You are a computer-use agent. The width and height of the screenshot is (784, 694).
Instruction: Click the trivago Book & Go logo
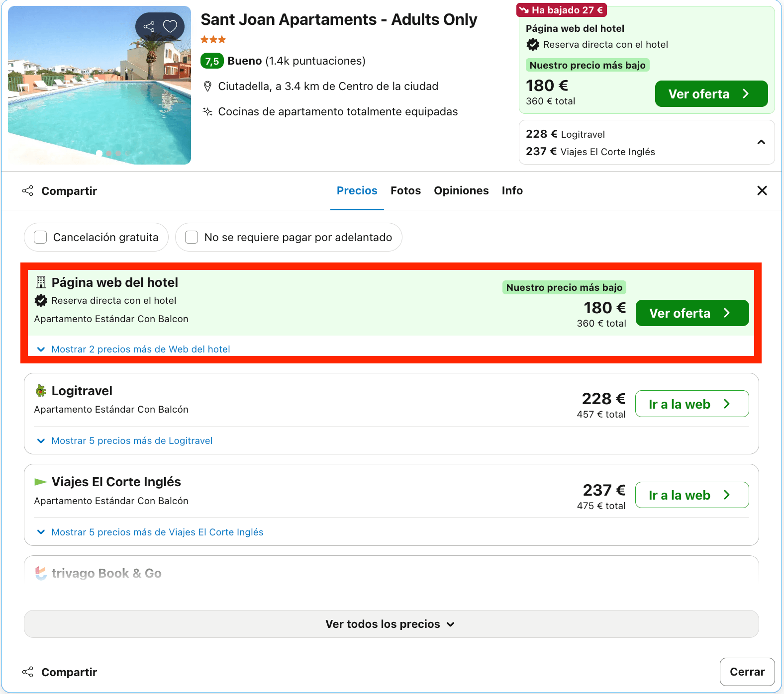(41, 573)
